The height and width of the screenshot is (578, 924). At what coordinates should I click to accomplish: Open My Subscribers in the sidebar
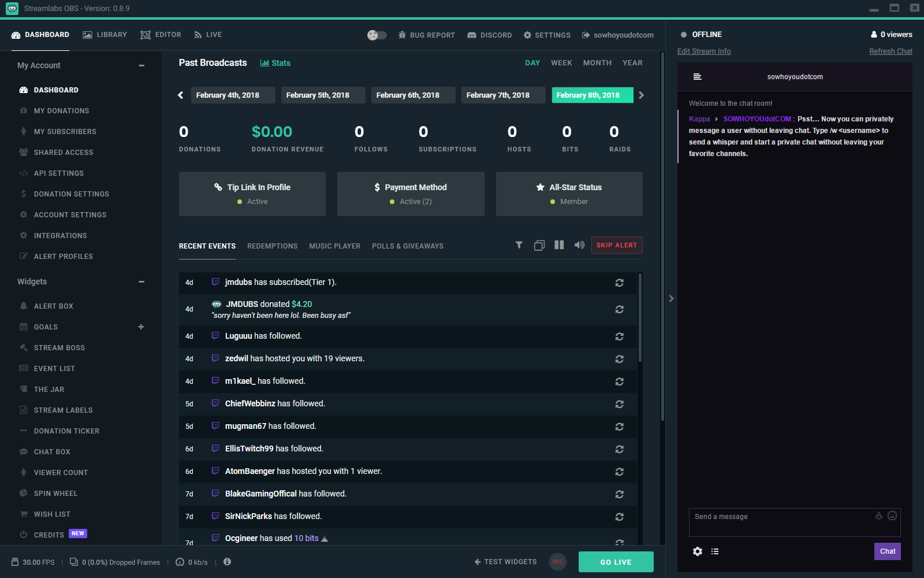point(65,132)
